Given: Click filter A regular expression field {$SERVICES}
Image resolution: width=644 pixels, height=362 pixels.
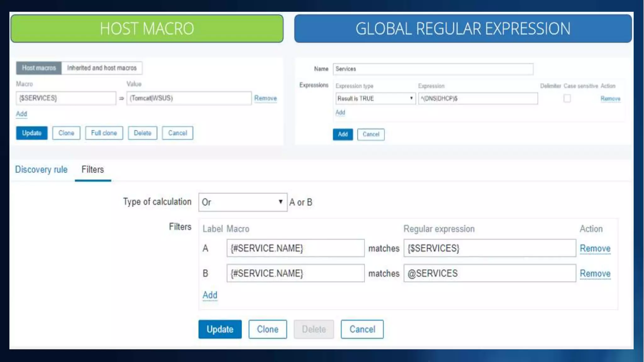Looking at the screenshot, I should pos(490,248).
